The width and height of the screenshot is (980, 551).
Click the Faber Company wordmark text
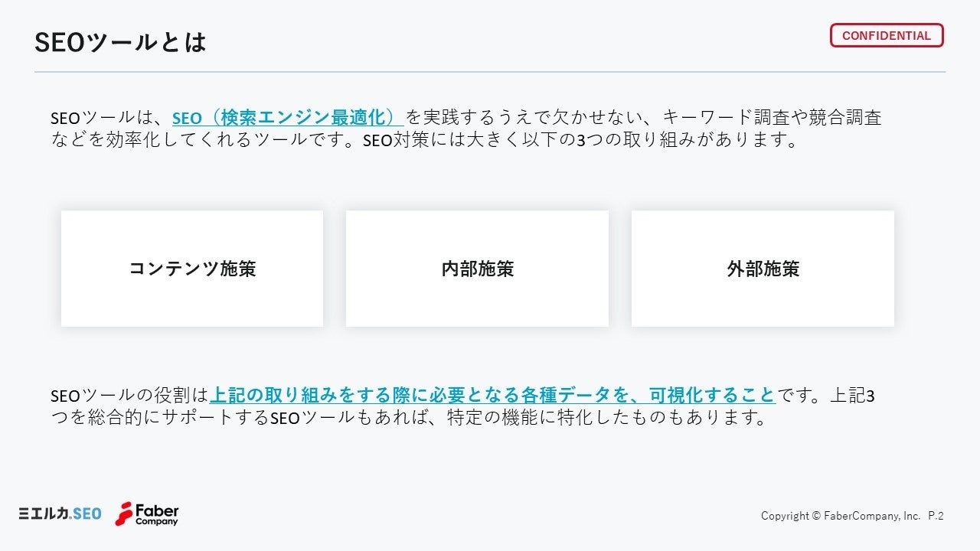tap(157, 514)
